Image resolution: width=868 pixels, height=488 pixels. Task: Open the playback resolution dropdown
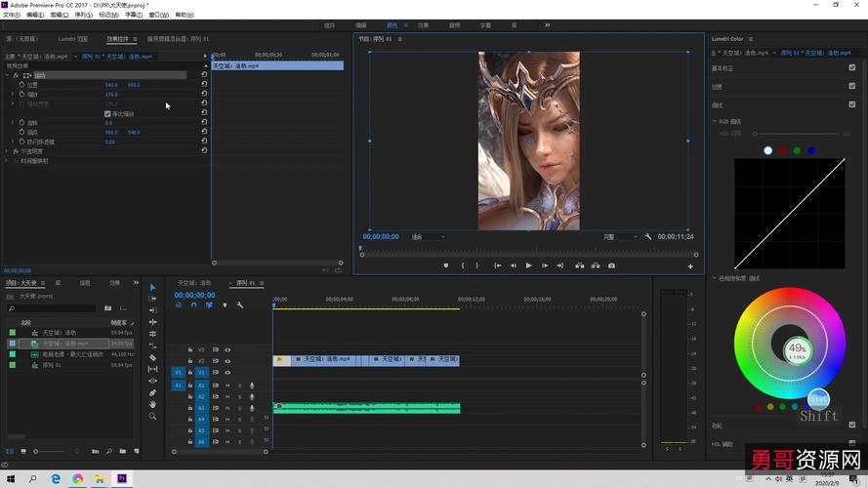(619, 236)
